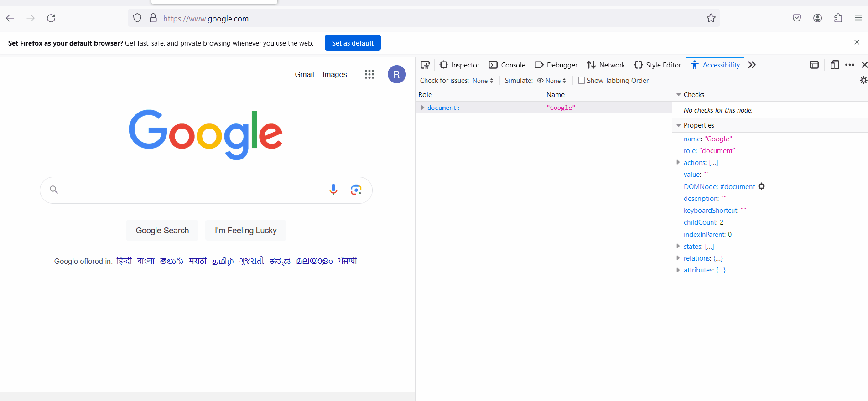The image size is (868, 401).
Task: Expand the document row in the accessibility tree
Action: point(422,108)
